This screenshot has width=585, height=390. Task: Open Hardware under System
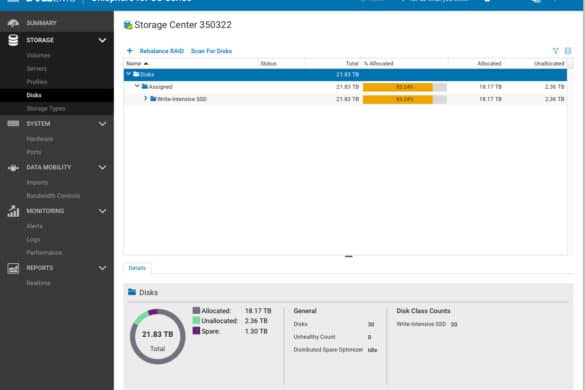point(40,139)
